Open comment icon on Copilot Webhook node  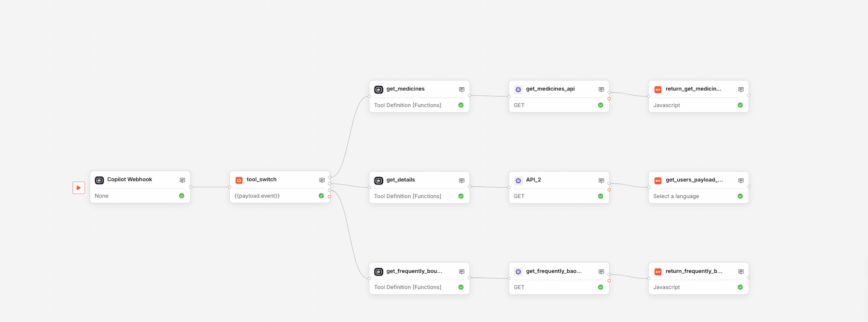point(182,180)
